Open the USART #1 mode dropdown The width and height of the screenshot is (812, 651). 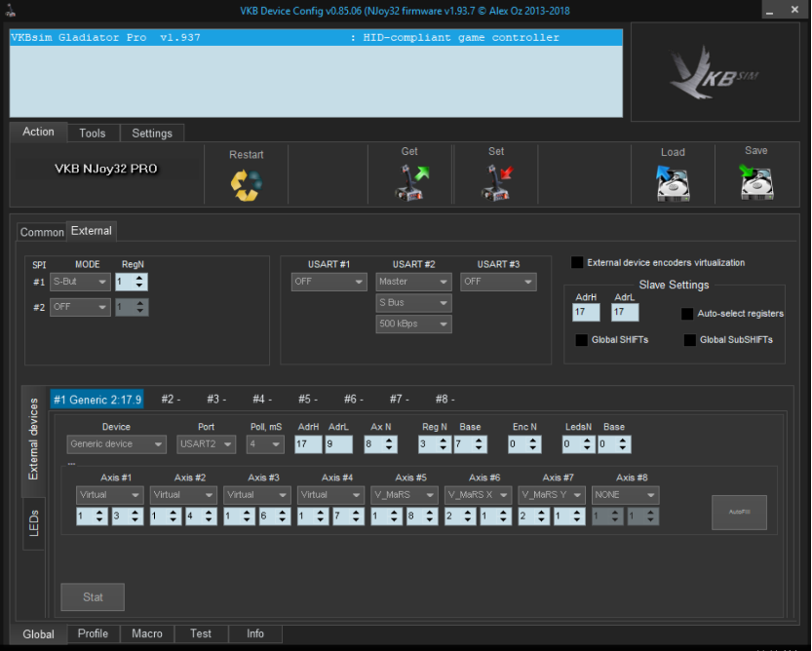(x=329, y=282)
